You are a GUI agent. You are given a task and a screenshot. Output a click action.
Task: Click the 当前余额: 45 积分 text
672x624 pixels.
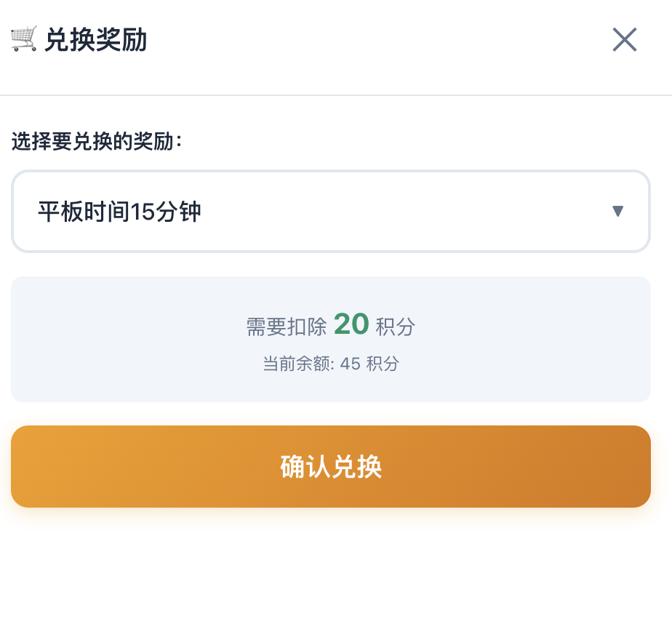tap(330, 364)
